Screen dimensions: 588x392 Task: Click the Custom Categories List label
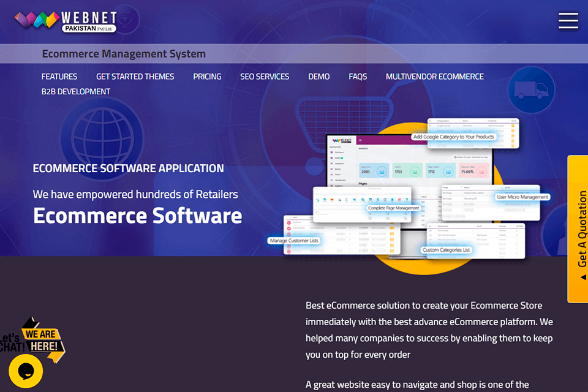(447, 250)
